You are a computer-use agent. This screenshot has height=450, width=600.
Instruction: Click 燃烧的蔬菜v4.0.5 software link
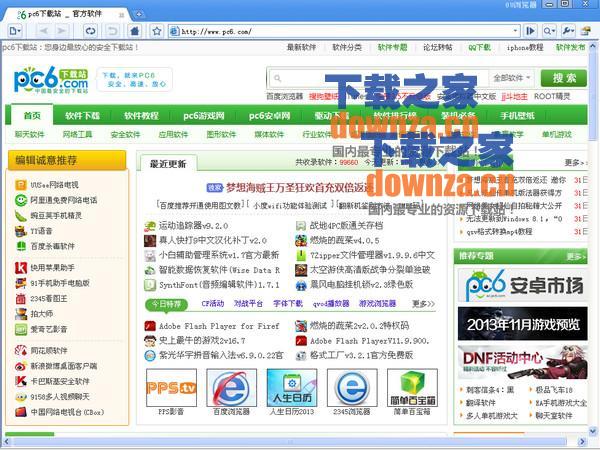click(344, 241)
